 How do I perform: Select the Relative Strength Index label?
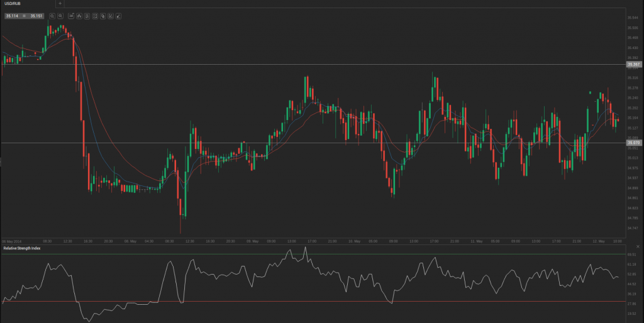(x=21, y=248)
